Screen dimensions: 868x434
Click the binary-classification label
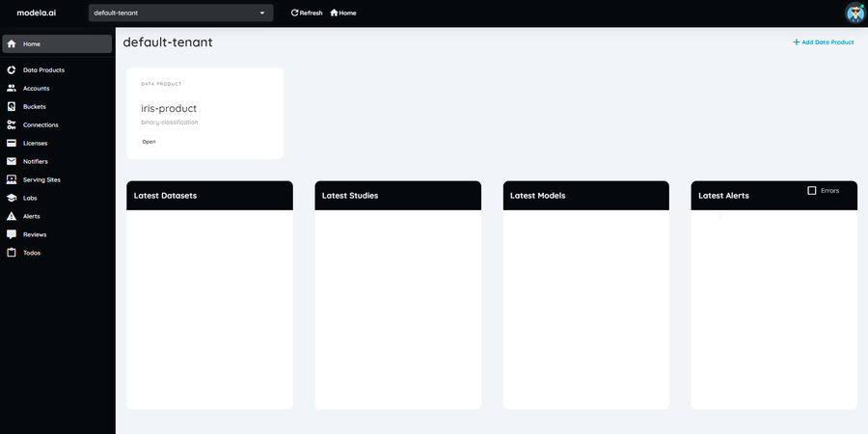pos(170,122)
